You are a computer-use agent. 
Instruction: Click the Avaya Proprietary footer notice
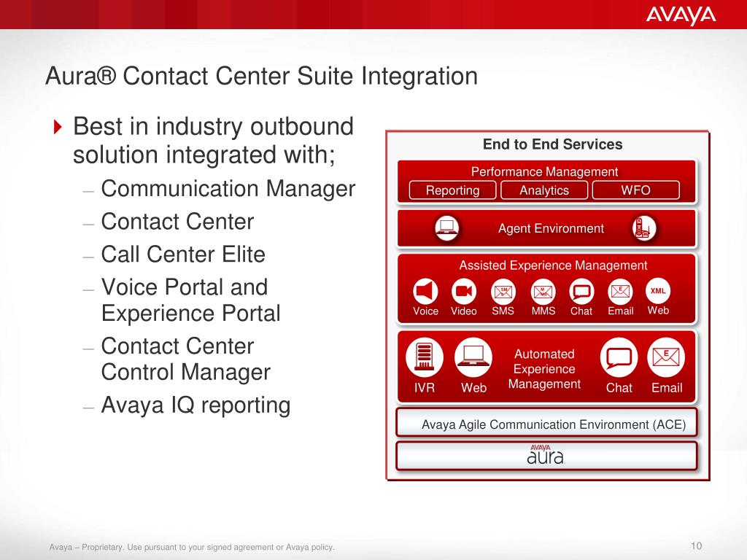coord(192,547)
